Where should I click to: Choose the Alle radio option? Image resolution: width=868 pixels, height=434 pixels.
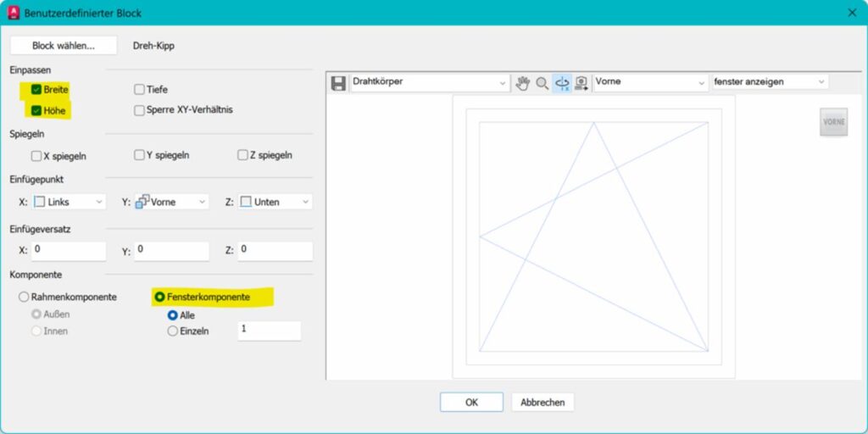173,315
